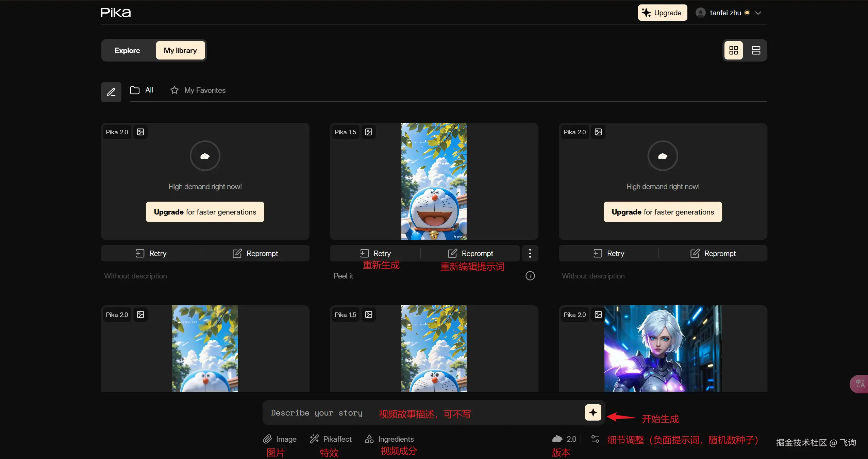Viewport: 868px width, 459px height.
Task: Open the 2.0 model version selector
Action: 565,439
